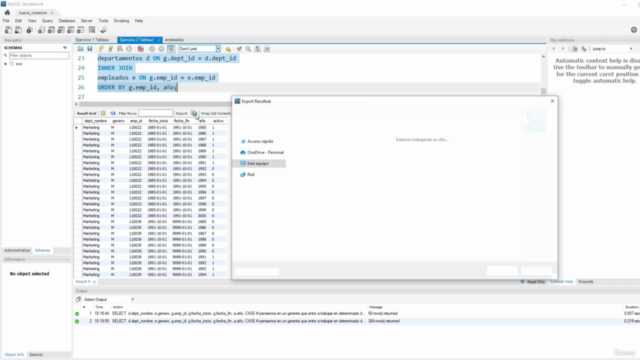Expand the sys schema tree node

point(6,64)
